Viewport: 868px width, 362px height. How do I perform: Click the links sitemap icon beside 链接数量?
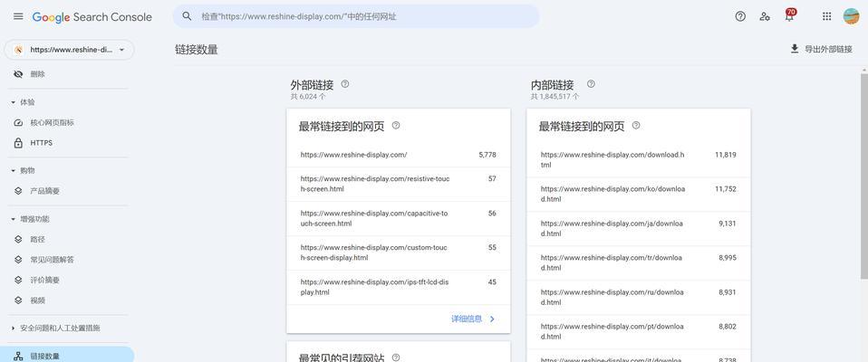pos(18,357)
